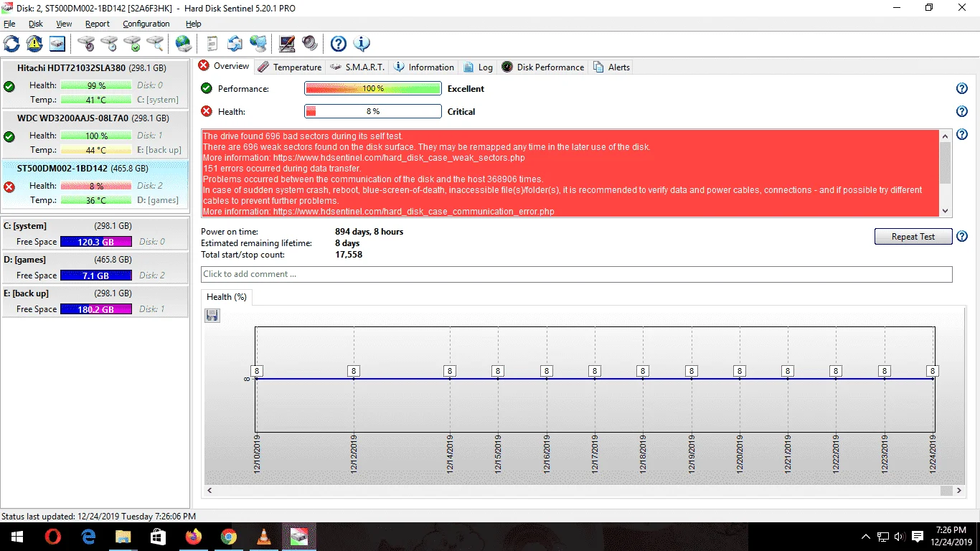Viewport: 980px width, 551px height.
Task: Open the Configuration menu
Action: click(x=146, y=24)
